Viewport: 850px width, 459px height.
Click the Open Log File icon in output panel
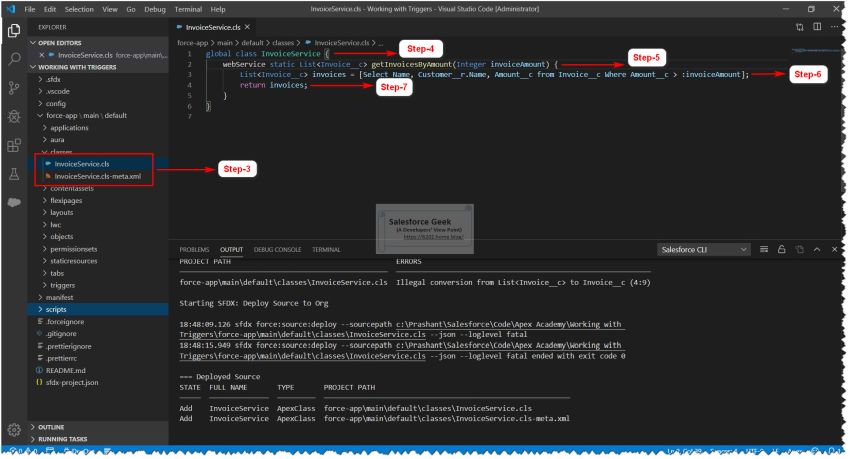pos(799,249)
